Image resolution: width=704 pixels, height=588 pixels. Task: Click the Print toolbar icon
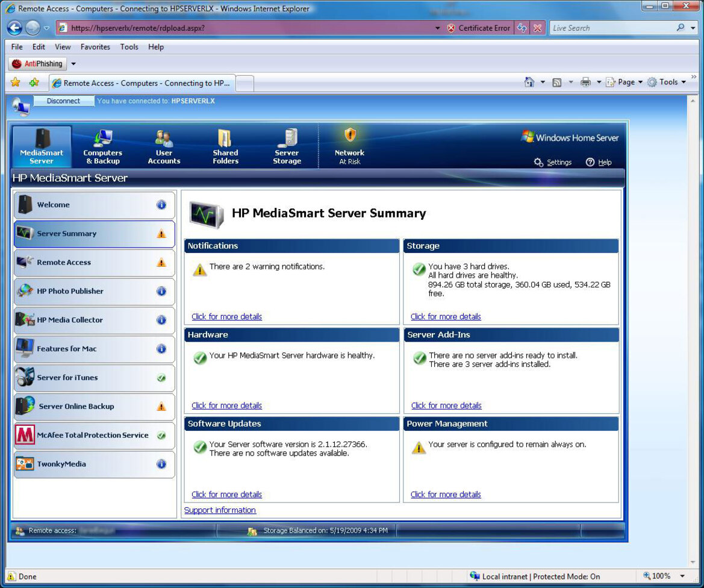585,82
